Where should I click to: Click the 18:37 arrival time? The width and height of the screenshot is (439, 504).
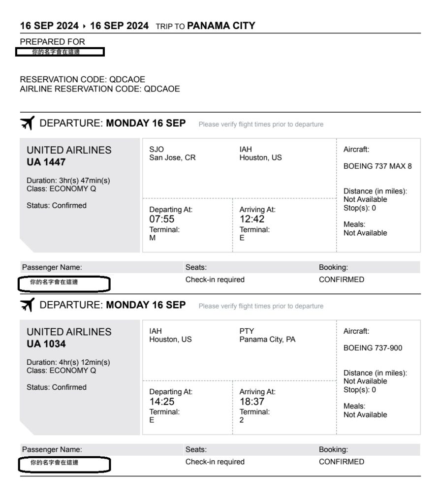(252, 402)
